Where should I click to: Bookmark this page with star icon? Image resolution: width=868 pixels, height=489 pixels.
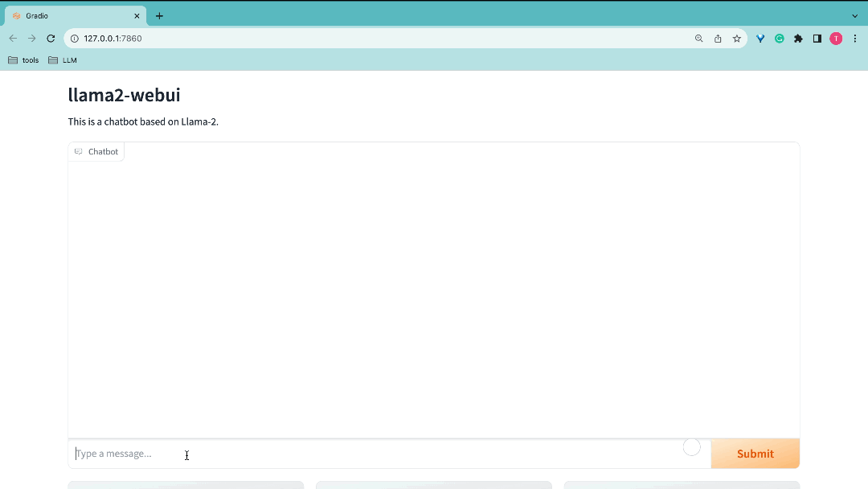coord(737,39)
